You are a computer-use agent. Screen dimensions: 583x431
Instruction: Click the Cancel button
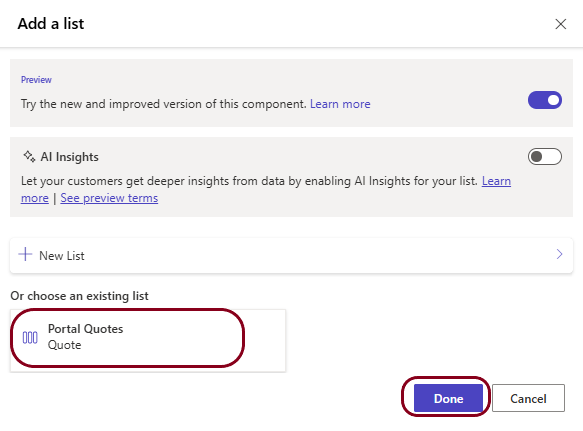[528, 398]
